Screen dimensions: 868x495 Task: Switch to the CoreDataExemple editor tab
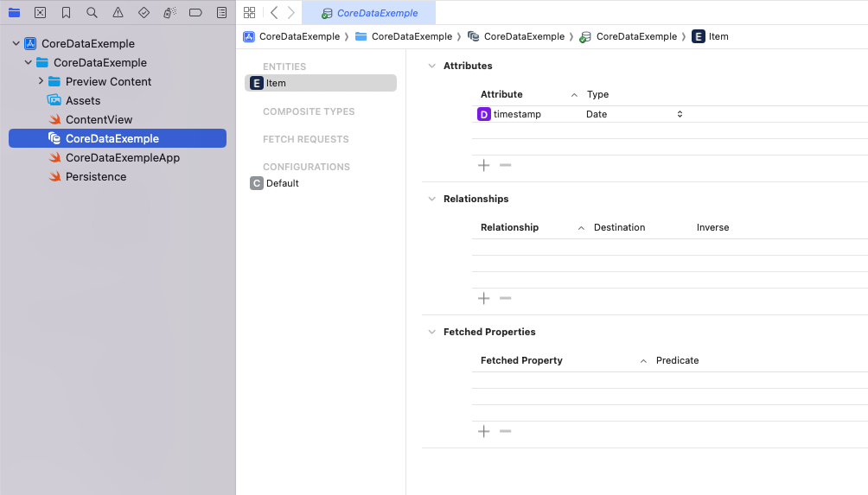point(368,13)
